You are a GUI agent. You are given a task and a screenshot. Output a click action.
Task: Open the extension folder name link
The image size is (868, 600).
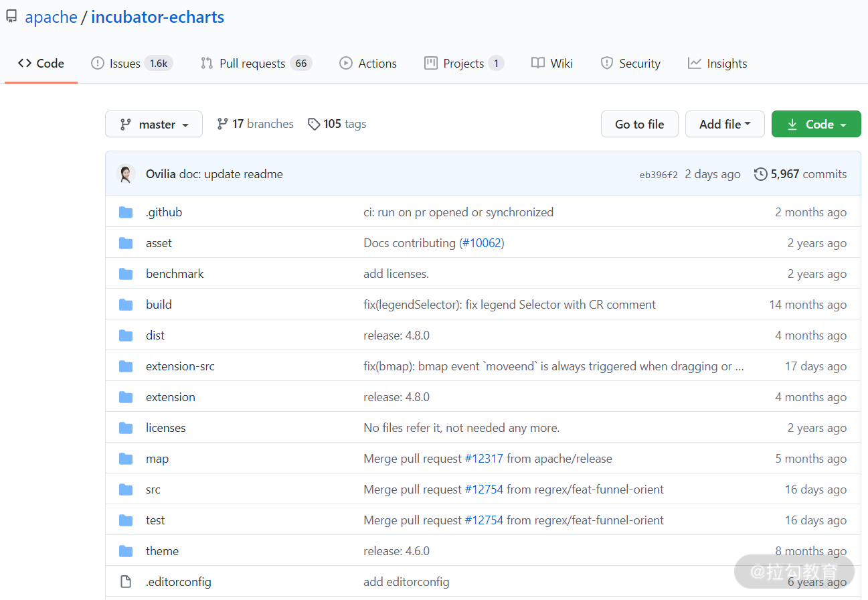point(171,397)
